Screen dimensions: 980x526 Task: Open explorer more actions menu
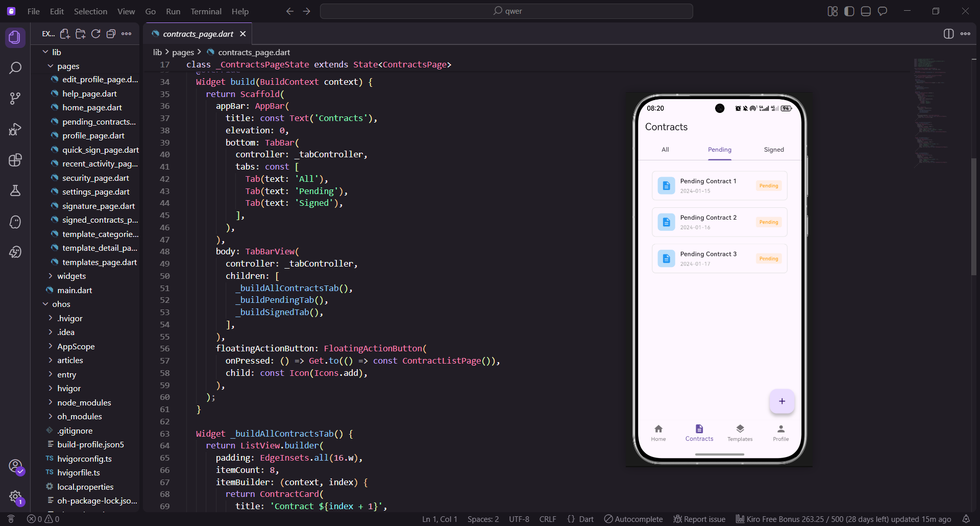pos(127,34)
